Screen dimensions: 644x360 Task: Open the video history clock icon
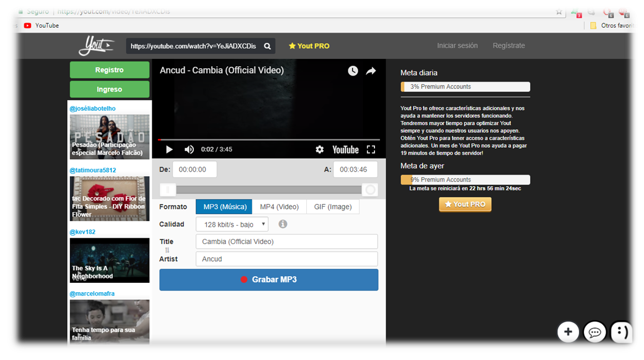click(353, 71)
